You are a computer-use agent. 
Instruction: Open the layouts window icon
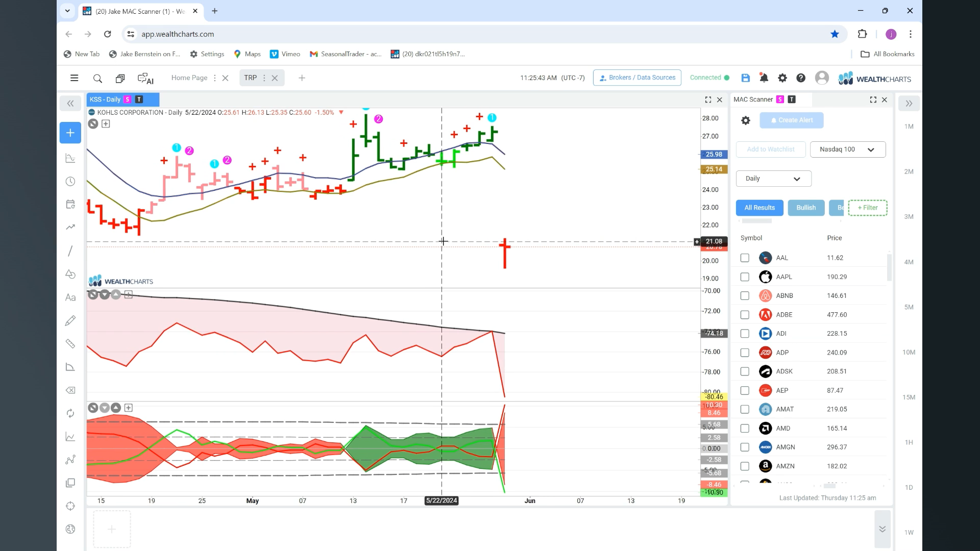point(120,79)
